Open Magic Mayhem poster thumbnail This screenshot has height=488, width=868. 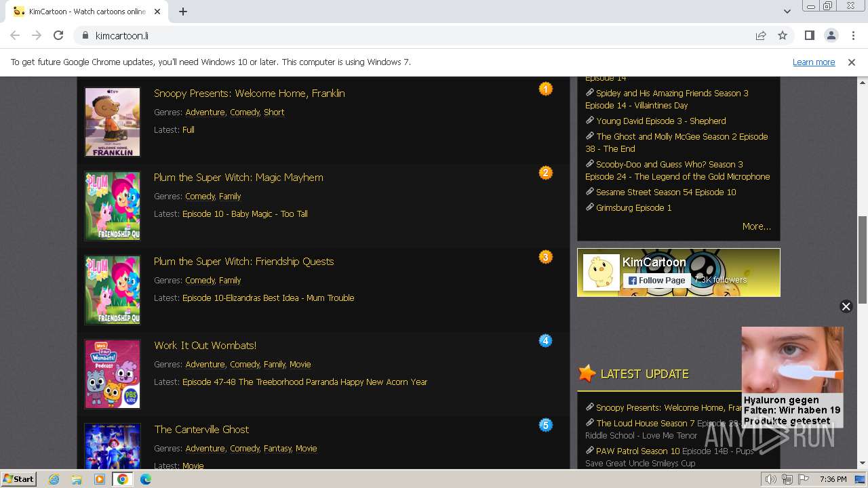point(113,206)
